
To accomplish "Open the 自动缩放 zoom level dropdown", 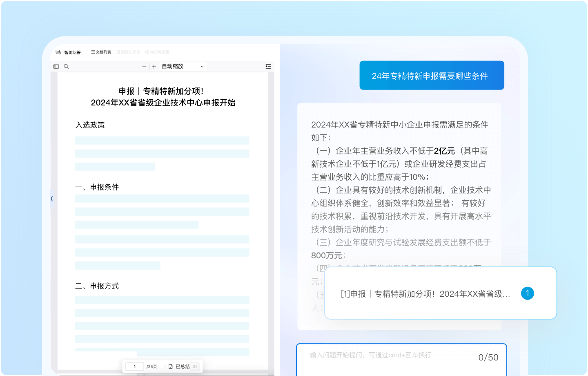I will (183, 66).
